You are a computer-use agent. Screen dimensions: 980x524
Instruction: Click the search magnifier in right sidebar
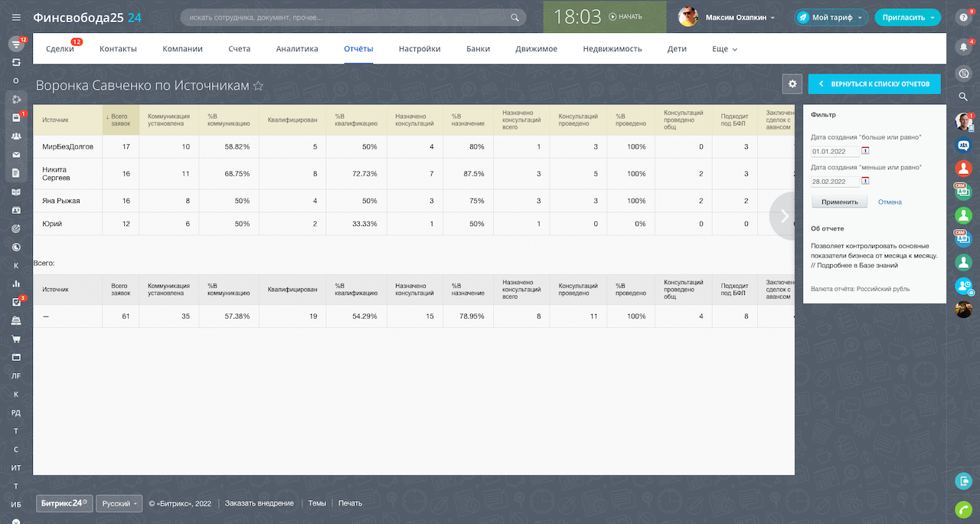point(964,97)
